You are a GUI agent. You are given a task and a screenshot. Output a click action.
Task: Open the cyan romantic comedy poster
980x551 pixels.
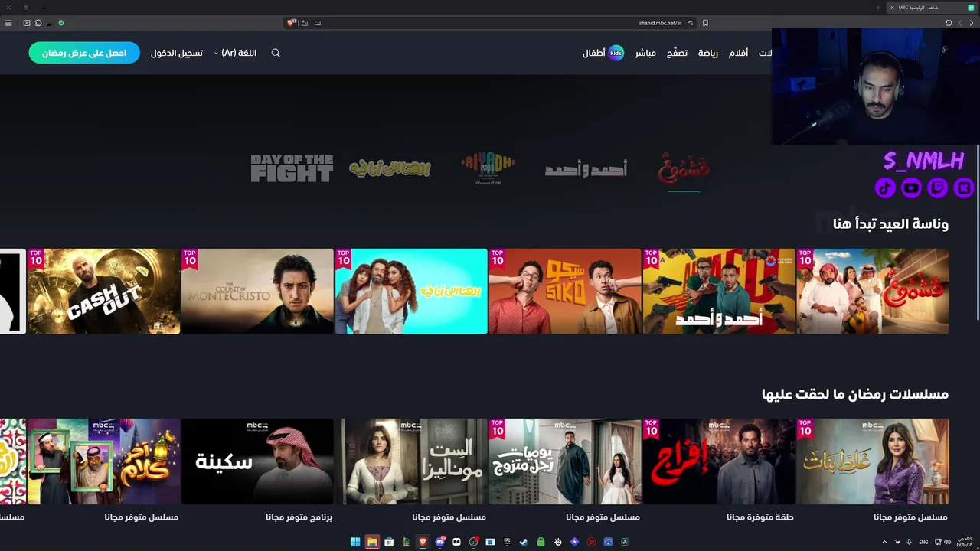pyautogui.click(x=411, y=291)
